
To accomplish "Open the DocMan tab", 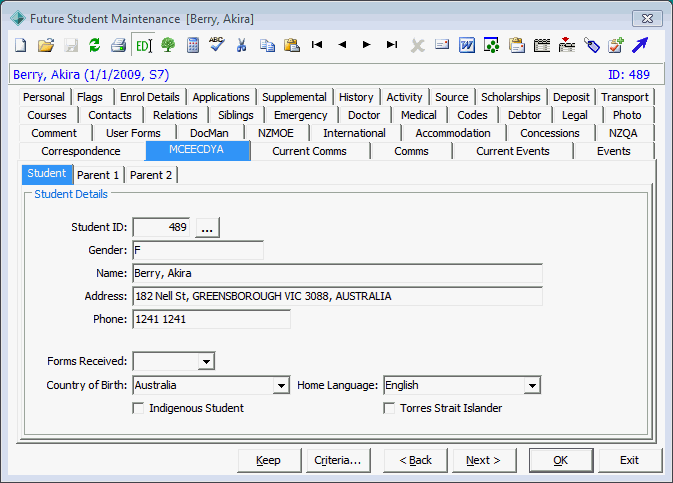I will 209,133.
